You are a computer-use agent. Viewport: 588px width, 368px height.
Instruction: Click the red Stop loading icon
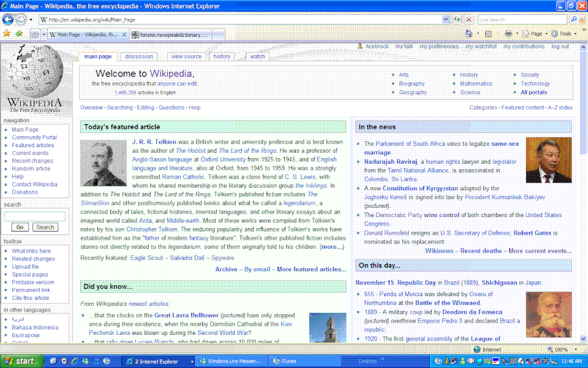click(x=469, y=20)
